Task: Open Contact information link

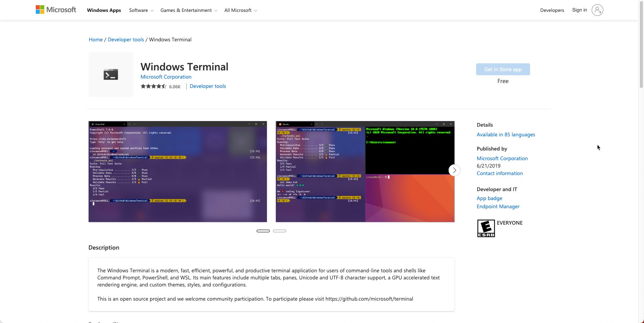Action: (x=500, y=173)
